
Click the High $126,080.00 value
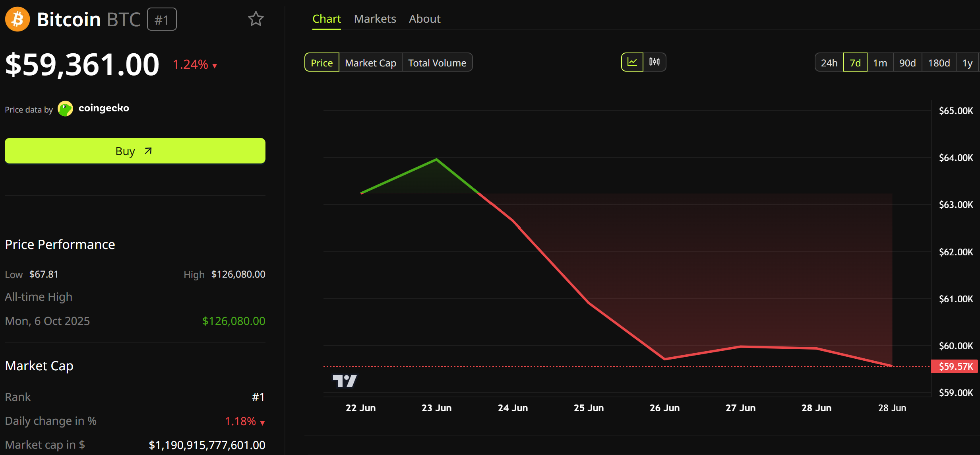pyautogui.click(x=238, y=274)
